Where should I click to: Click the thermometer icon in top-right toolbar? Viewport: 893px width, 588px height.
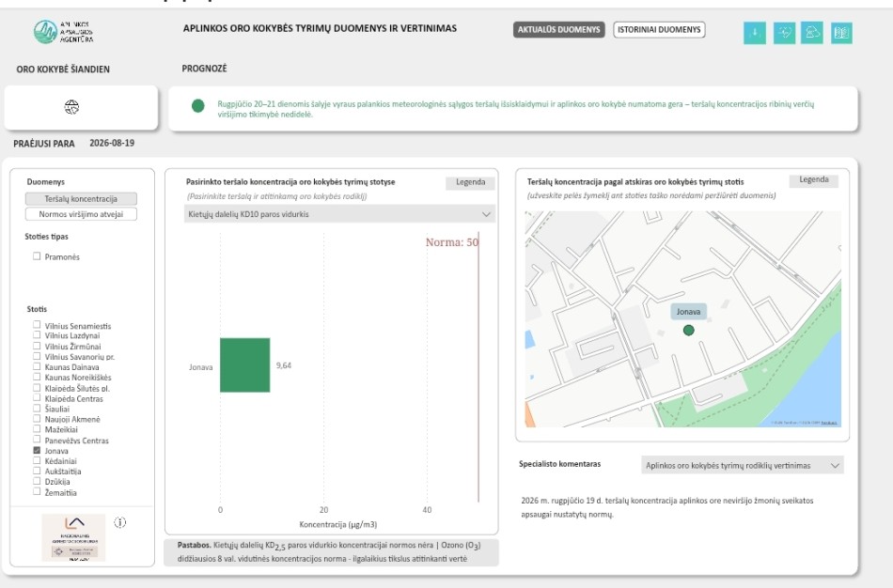click(755, 33)
